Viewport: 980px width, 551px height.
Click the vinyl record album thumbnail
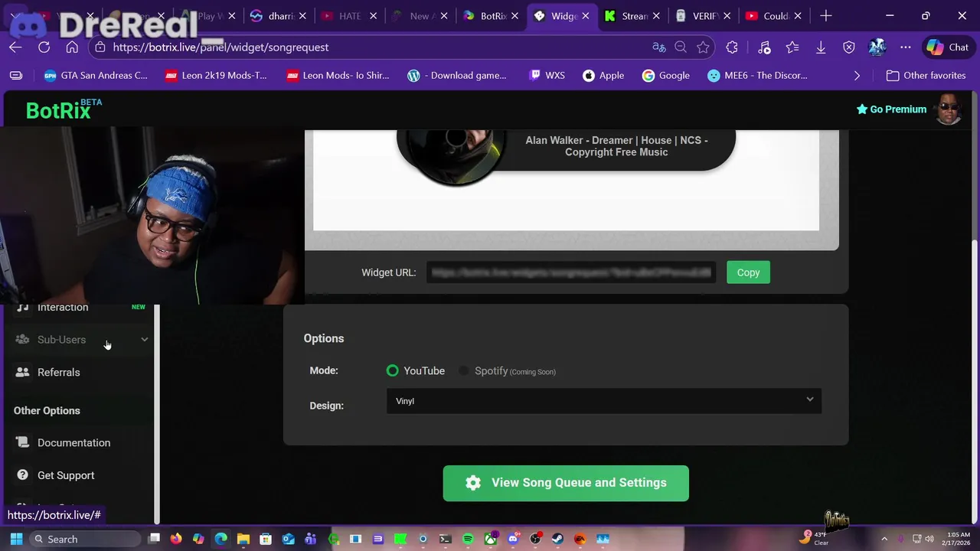(x=455, y=155)
